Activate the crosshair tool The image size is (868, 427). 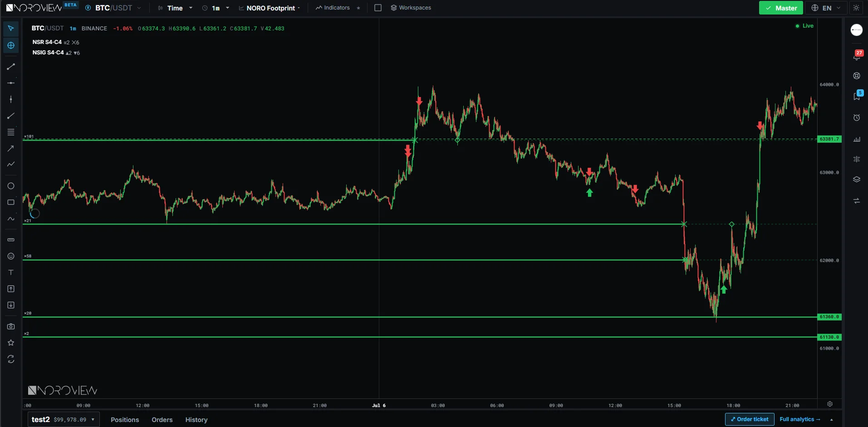click(11, 45)
